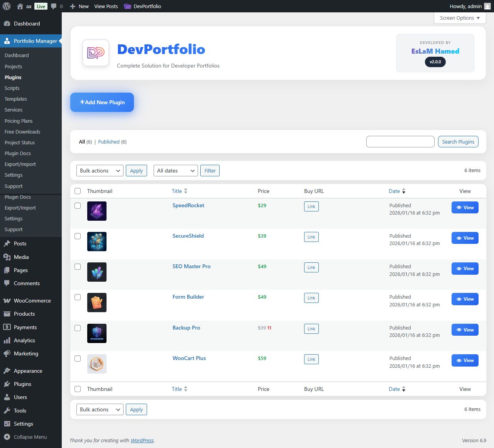Click the Products box icon
Image resolution: width=494 pixels, height=448 pixels.
click(x=7, y=314)
